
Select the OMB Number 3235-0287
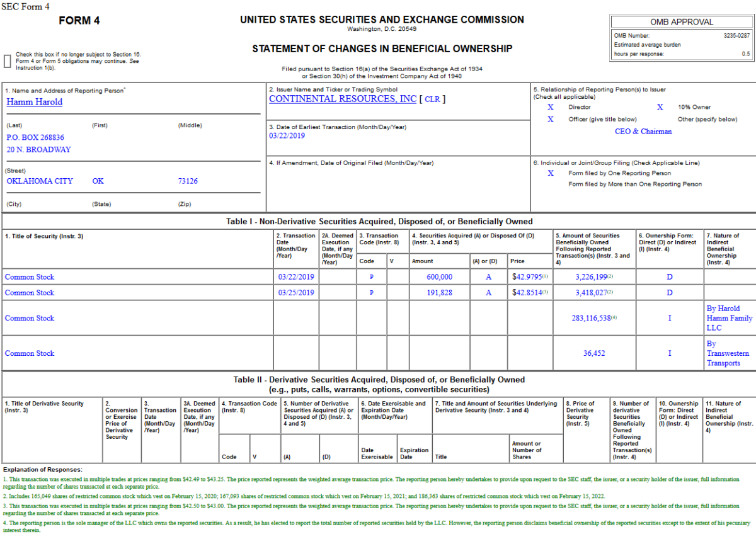pyautogui.click(x=737, y=36)
